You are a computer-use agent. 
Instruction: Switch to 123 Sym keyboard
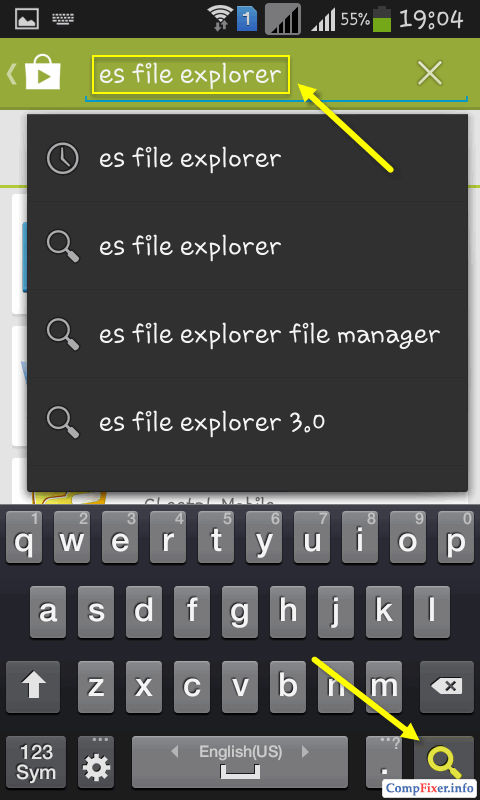[36, 763]
